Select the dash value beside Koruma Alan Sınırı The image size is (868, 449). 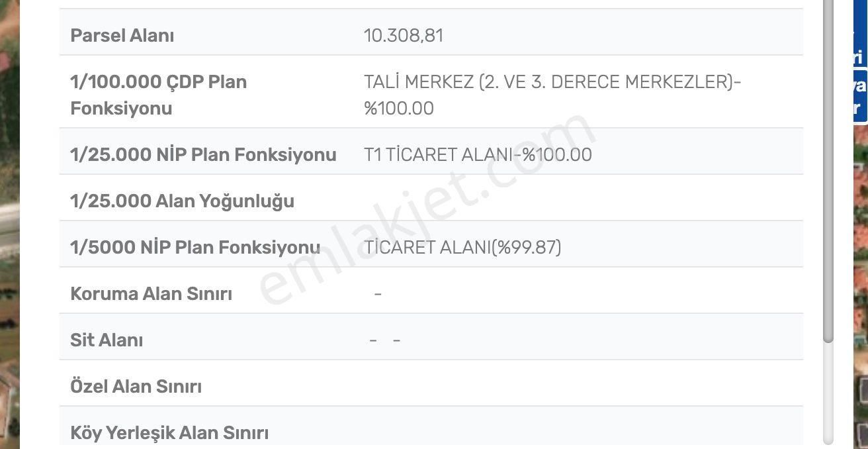pyautogui.click(x=376, y=293)
